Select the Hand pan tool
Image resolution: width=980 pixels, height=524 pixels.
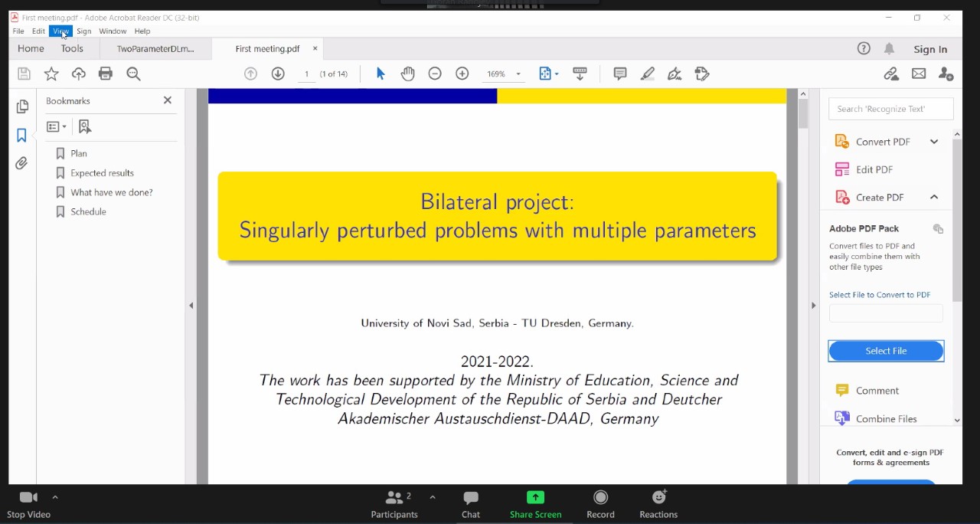coord(407,74)
